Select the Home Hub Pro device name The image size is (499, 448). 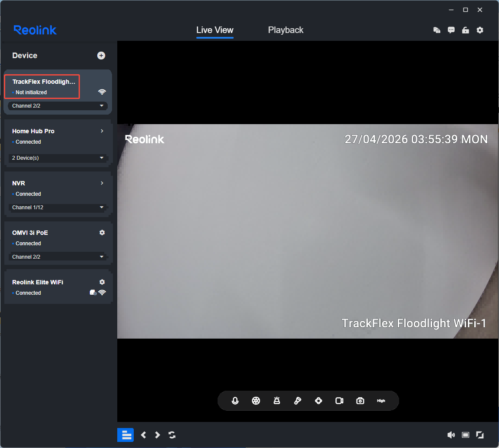[33, 131]
